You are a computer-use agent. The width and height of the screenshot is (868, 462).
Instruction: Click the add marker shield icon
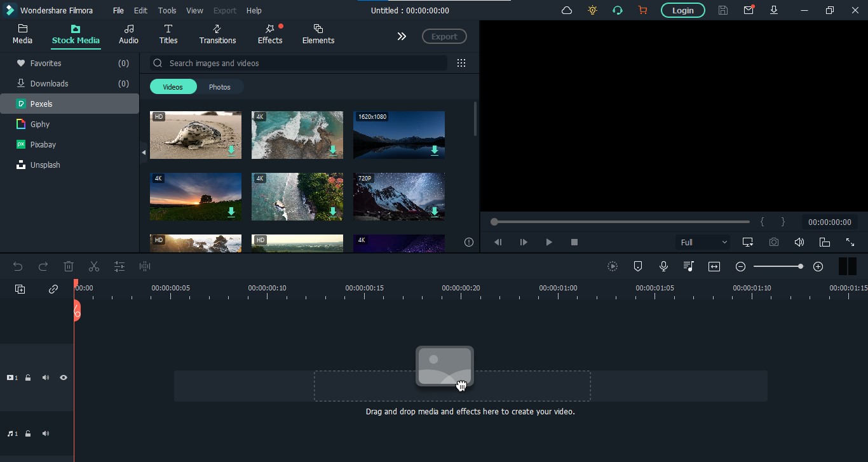[x=638, y=267]
